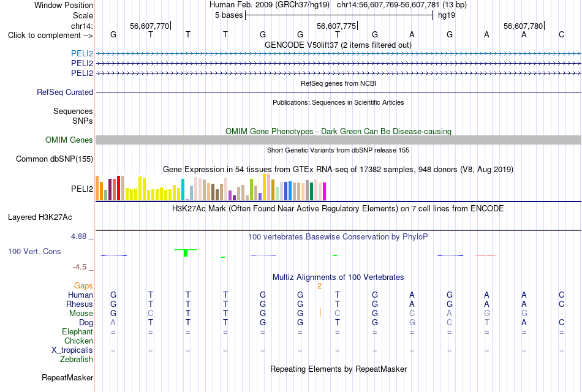Click base C in the Rhesus alignment row
This screenshot has width=582, height=392.
[x=561, y=304]
